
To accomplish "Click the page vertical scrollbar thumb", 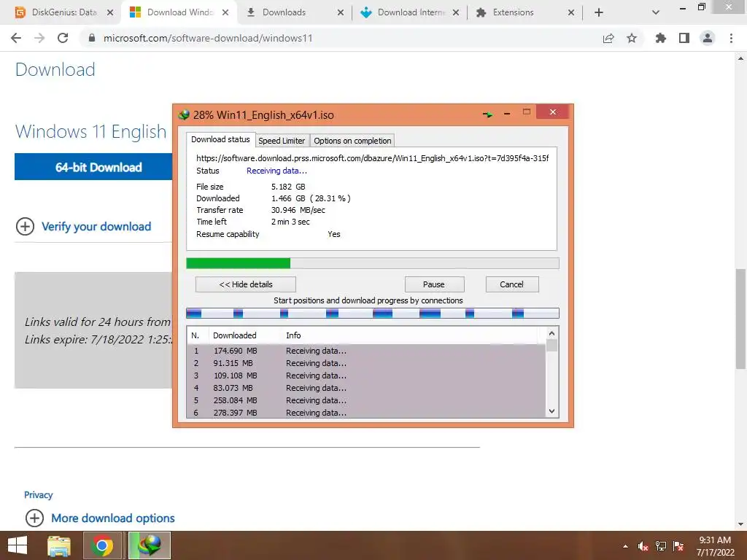I will point(740,319).
